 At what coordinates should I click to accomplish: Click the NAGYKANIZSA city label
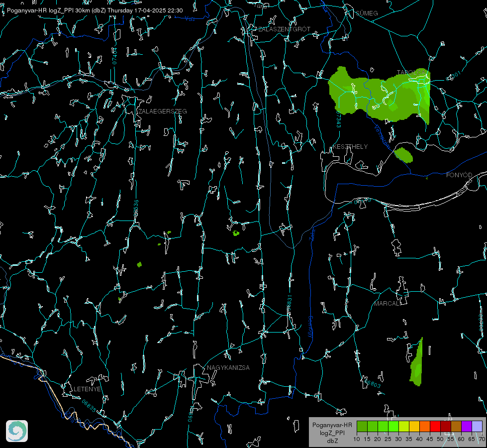[228, 367]
